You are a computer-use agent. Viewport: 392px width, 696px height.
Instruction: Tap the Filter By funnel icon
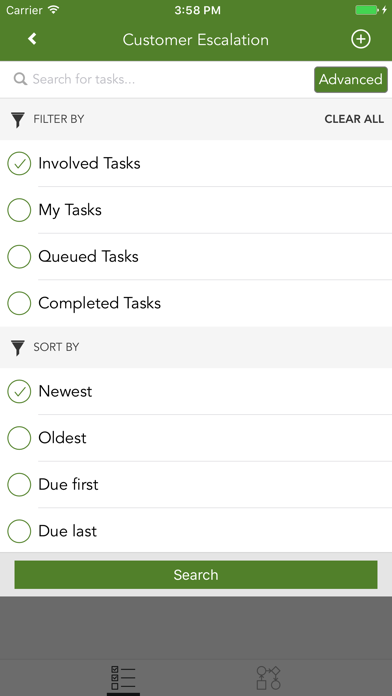[x=17, y=120]
